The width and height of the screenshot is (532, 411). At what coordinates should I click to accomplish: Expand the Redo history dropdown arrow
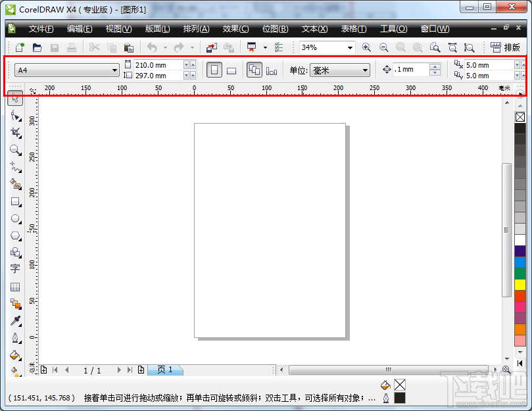[x=192, y=47]
